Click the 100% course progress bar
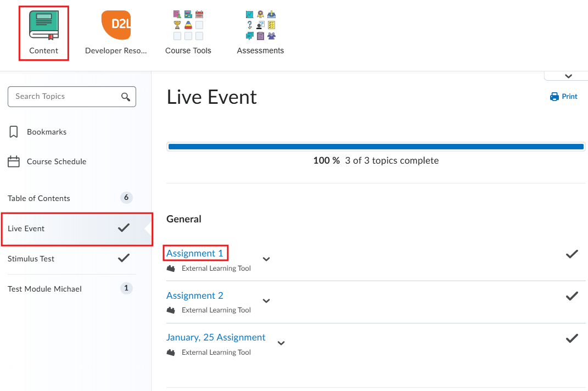588x391 pixels. coord(376,146)
